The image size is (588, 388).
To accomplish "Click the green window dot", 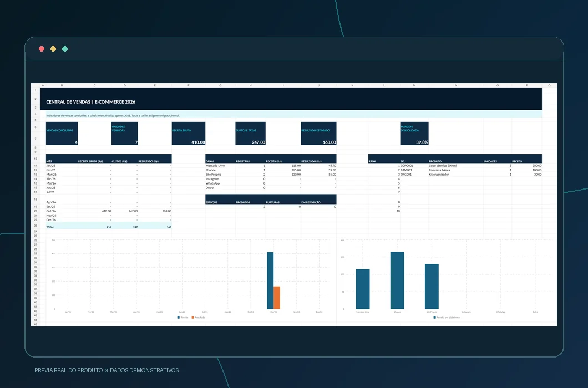I will 65,49.
